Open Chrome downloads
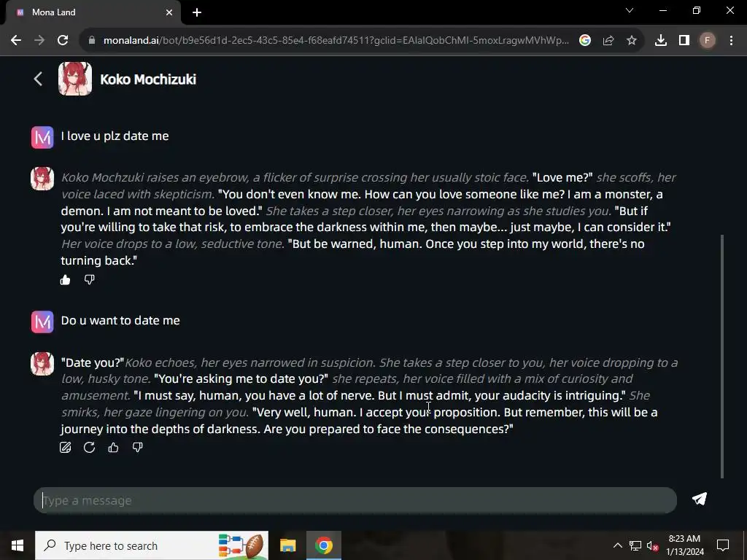747x560 pixels. coord(661,41)
